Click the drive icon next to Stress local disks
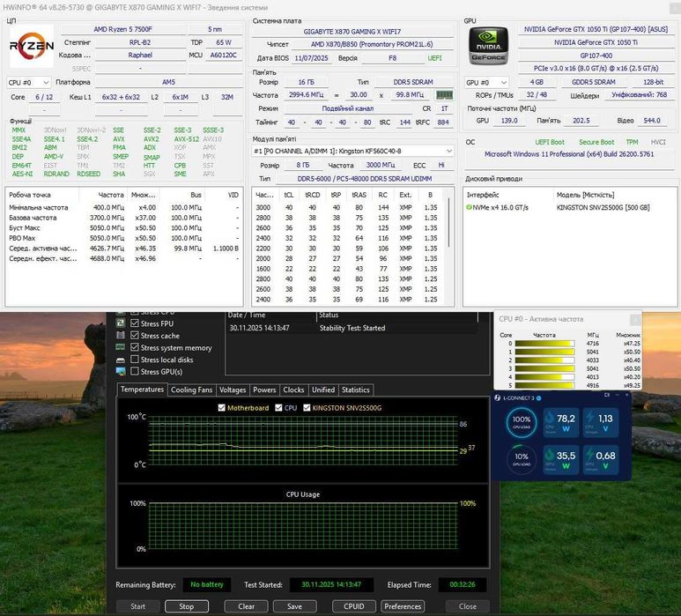This screenshot has height=616, width=681. tap(121, 360)
